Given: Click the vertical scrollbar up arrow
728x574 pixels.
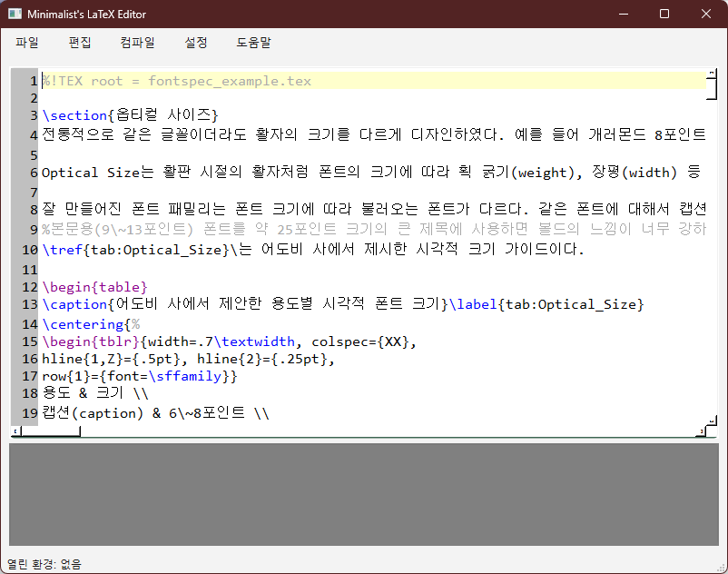Looking at the screenshot, I should [712, 73].
